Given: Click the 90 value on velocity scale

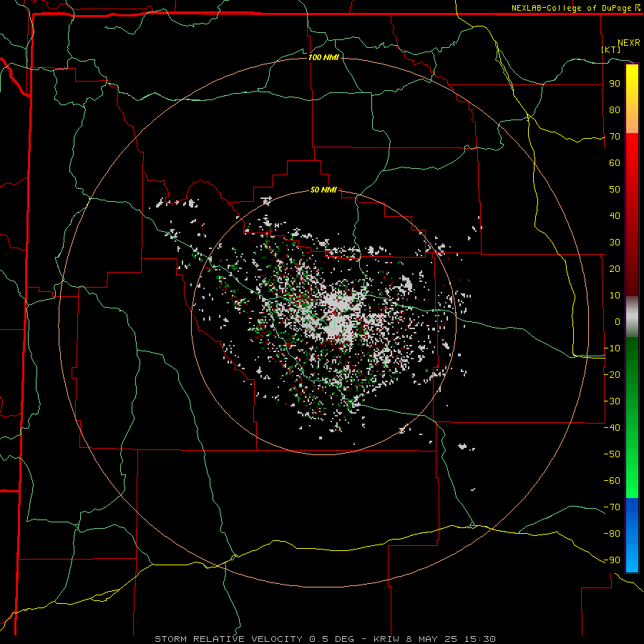Looking at the screenshot, I should (x=615, y=84).
